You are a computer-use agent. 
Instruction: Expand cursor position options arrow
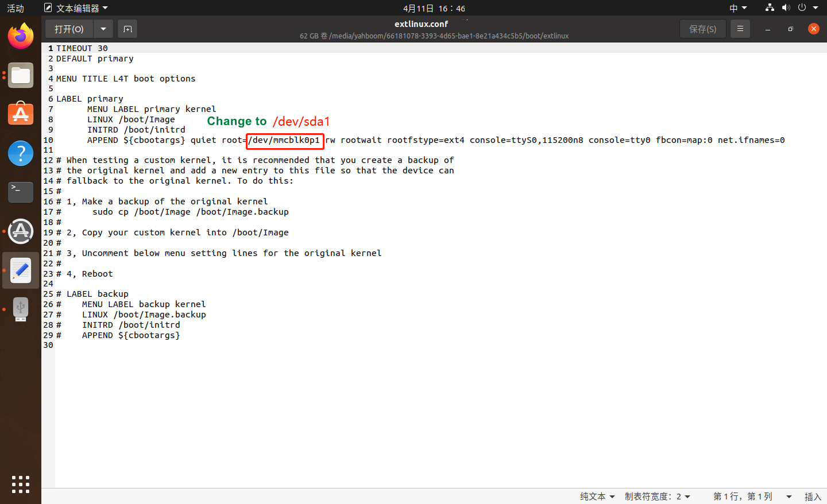coord(789,497)
